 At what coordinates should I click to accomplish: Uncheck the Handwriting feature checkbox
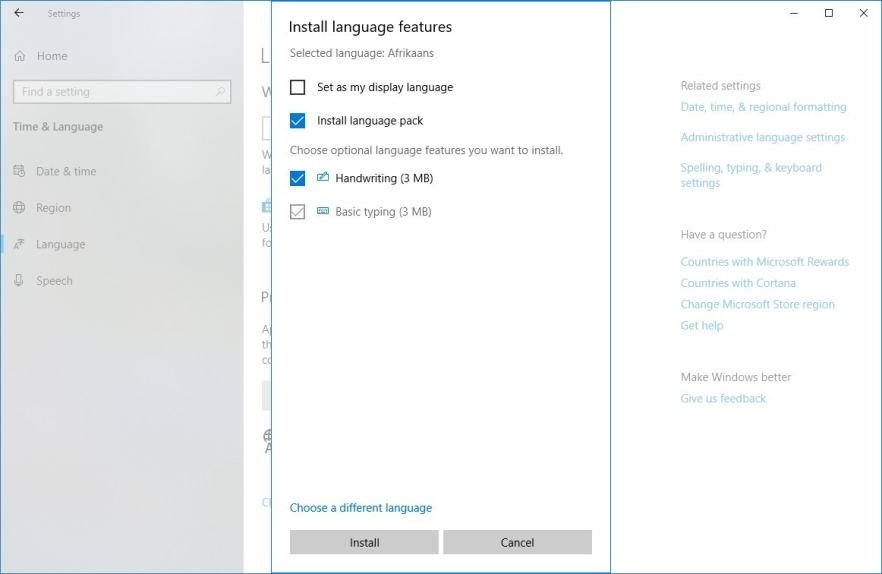298,179
